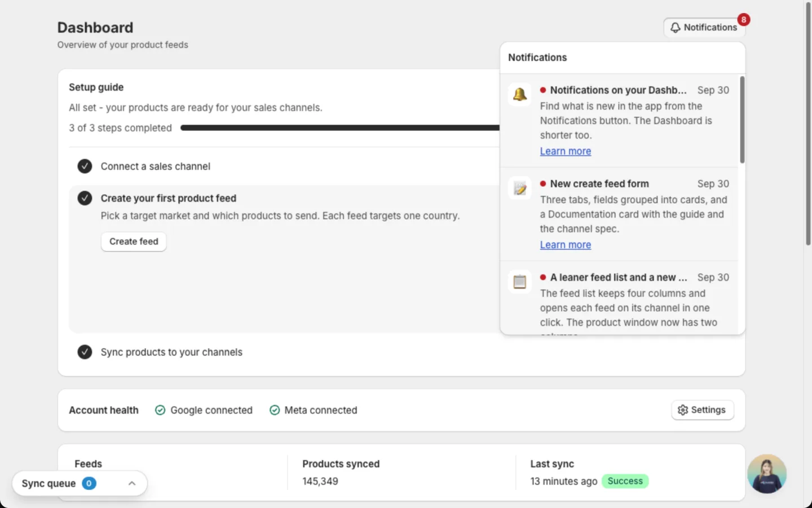Expand Sync products to your channels step
This screenshot has width=812, height=508.
171,352
